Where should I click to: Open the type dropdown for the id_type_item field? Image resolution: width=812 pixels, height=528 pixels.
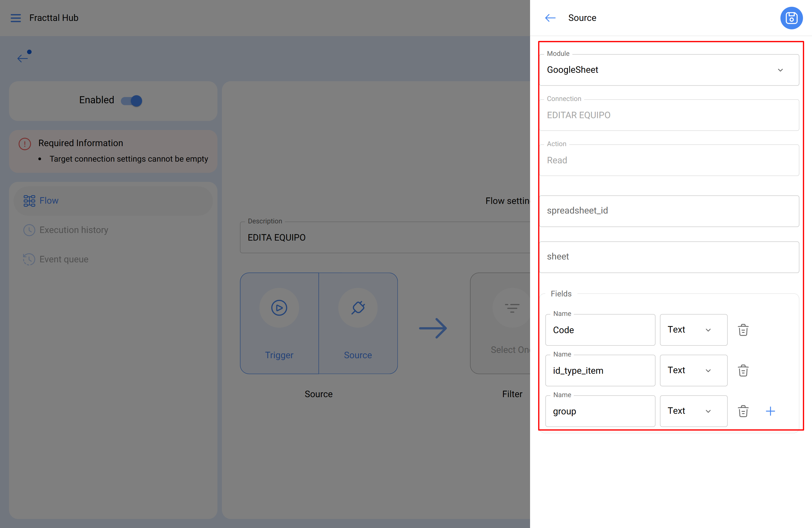(x=693, y=370)
